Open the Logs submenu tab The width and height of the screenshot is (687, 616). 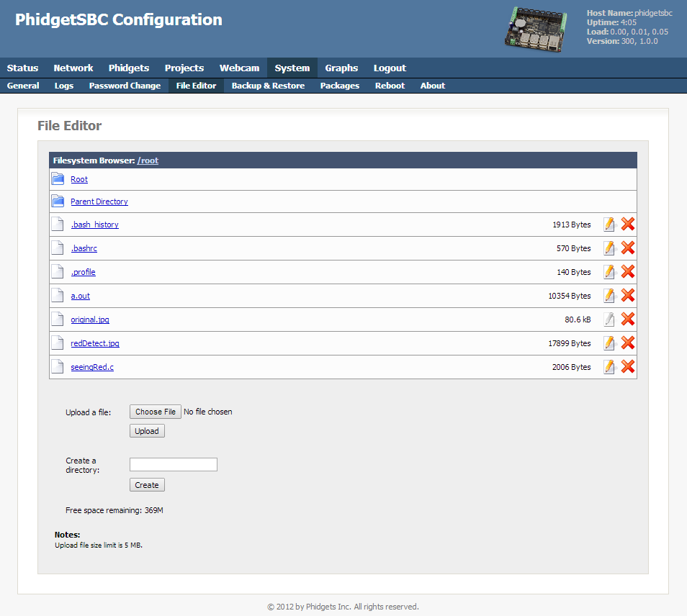pos(64,86)
